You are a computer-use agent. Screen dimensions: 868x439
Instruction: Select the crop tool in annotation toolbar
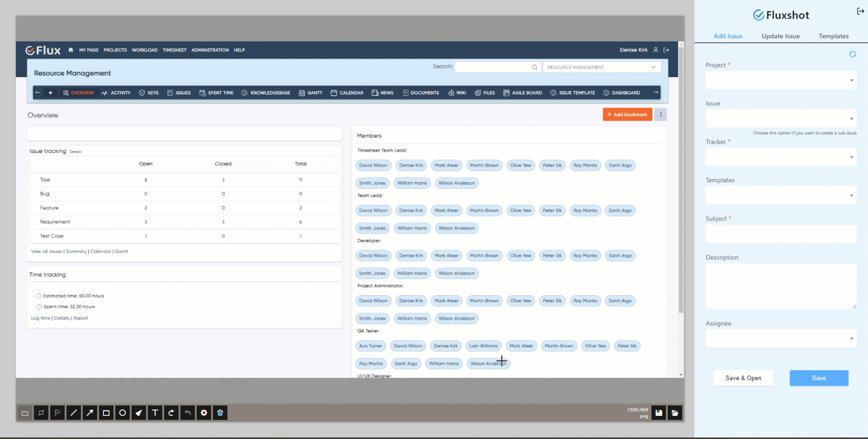(41, 413)
